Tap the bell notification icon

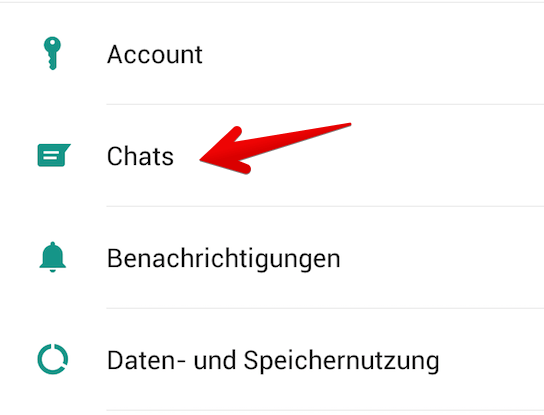52,257
